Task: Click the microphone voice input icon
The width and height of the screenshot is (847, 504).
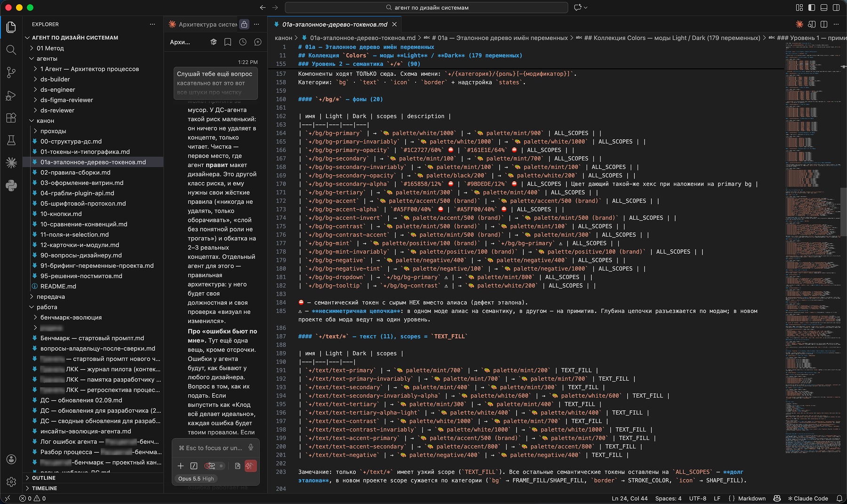Action: tap(251, 448)
